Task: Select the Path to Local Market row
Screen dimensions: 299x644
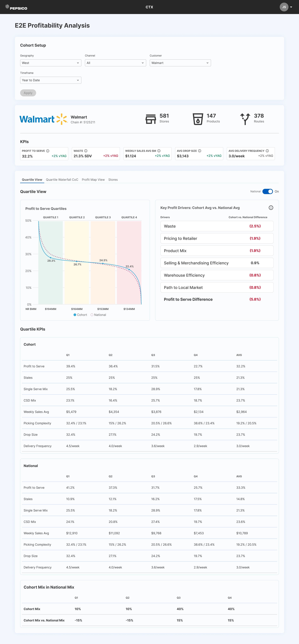Action: 217,287
